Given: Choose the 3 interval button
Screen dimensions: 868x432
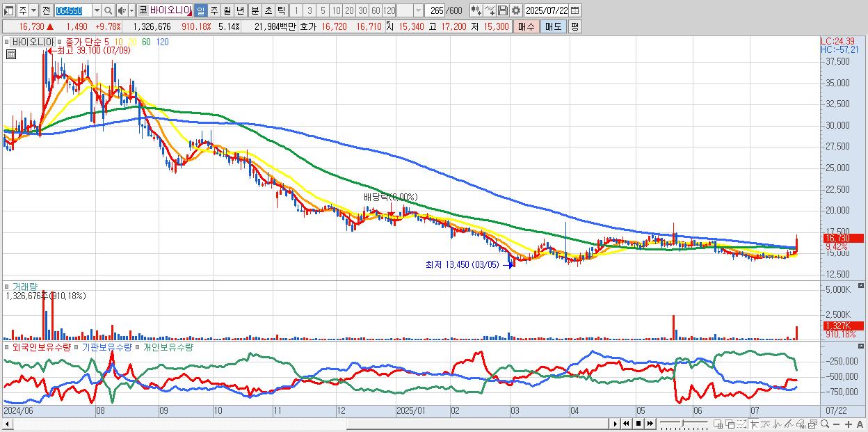Looking at the screenshot, I should [x=310, y=10].
